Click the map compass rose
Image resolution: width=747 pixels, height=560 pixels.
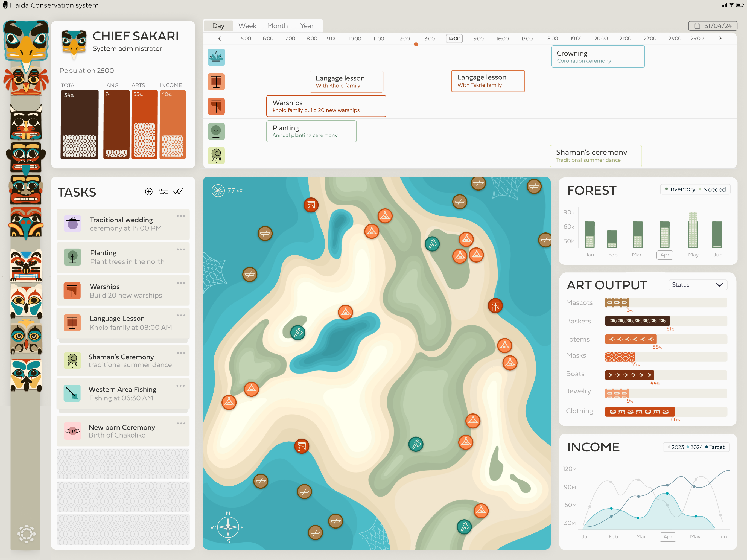coord(228,527)
